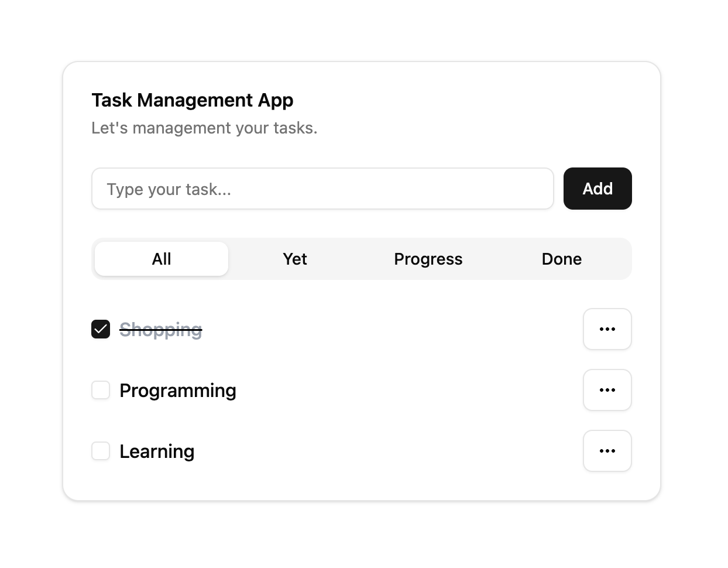The height and width of the screenshot is (568, 728).
Task: Focus the 'Type your task...' field
Action: (322, 189)
